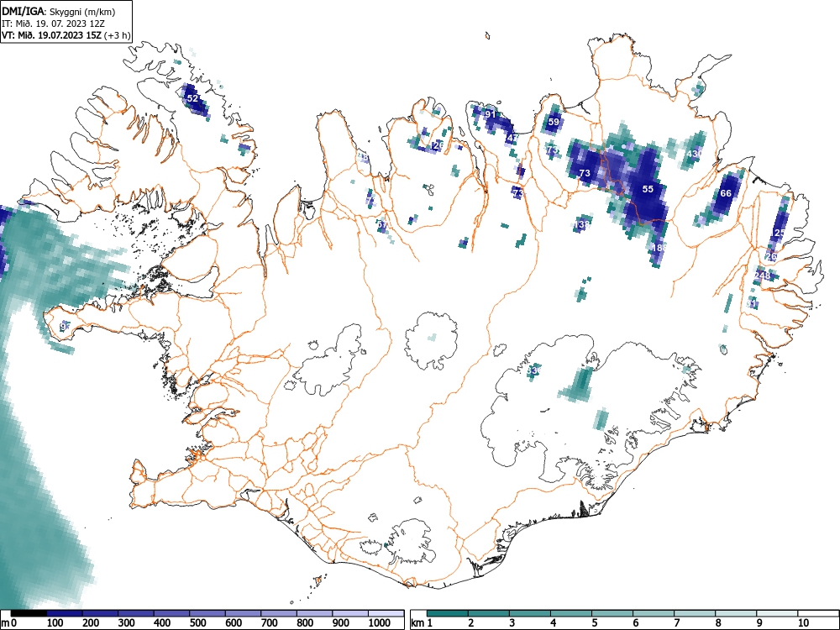Click the legend swatch between 100 and 200 m
Image resolution: width=840 pixels, height=630 pixels.
click(65, 613)
